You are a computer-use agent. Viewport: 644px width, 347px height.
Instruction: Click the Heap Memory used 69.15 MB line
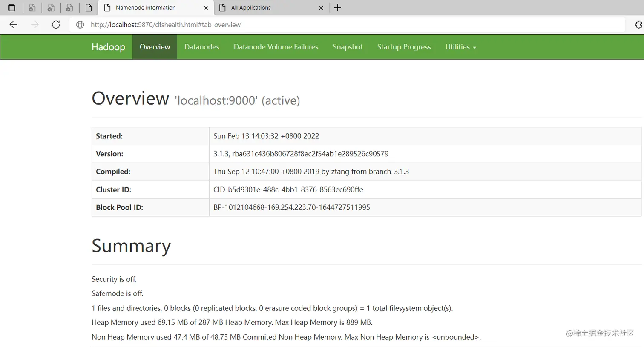(232, 323)
